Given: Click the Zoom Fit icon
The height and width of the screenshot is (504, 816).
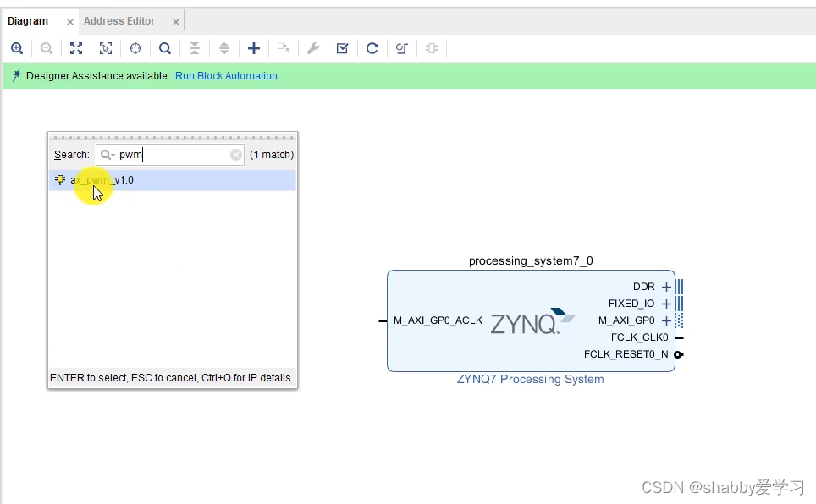Looking at the screenshot, I should (76, 48).
